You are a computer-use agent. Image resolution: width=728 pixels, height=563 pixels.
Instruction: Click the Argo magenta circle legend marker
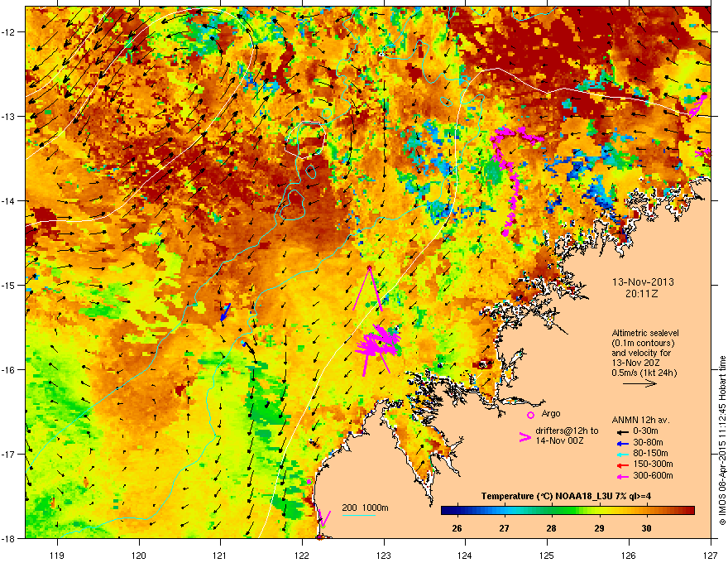tap(530, 415)
